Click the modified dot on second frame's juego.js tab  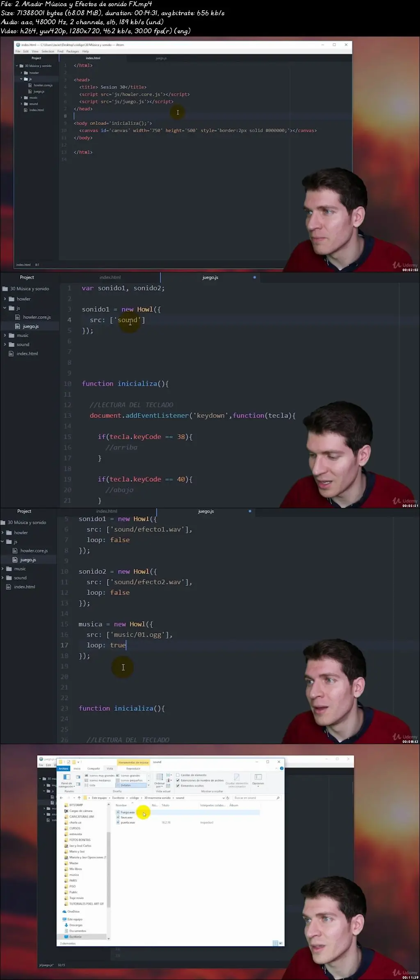click(254, 277)
